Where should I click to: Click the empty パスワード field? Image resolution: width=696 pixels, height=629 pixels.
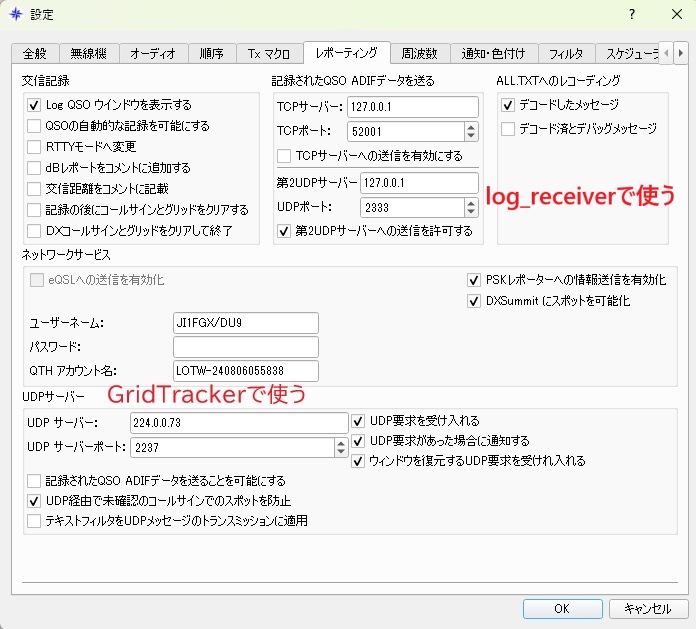[245, 347]
